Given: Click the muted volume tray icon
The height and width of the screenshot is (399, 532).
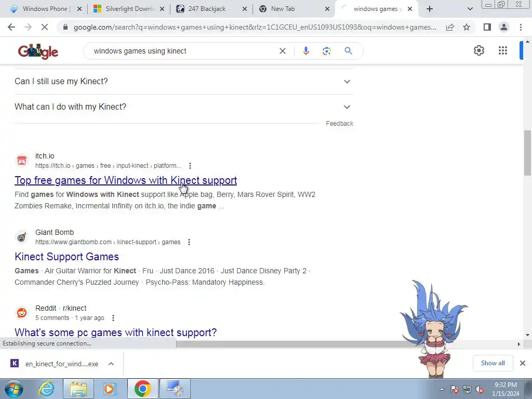Looking at the screenshot, I should [x=480, y=390].
